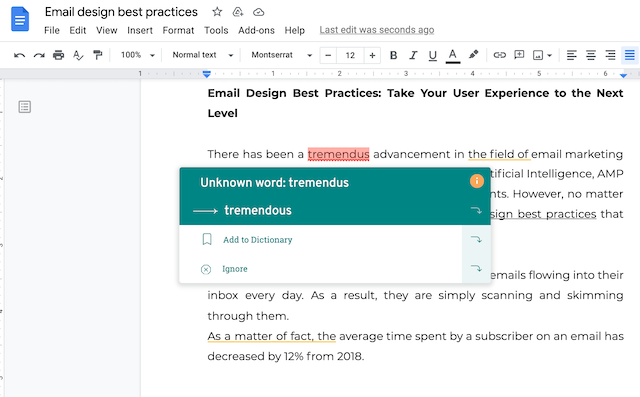Expand the insert image dropdown arrow
Viewport: 640px width, 397px height.
(x=549, y=55)
